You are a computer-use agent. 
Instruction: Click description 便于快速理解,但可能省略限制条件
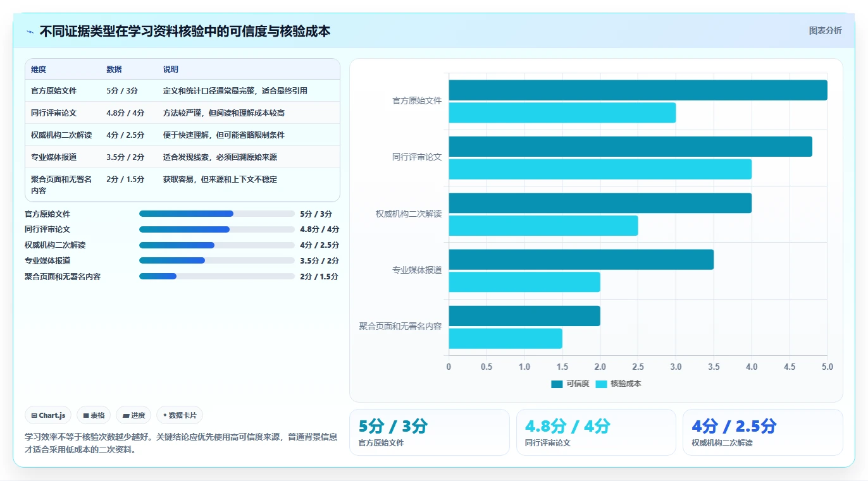[x=224, y=135]
